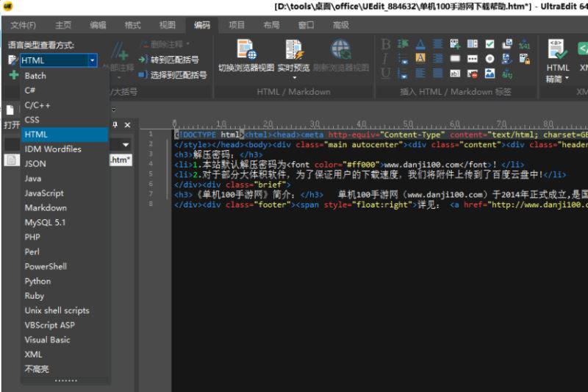Choose C/C++ from the language list
Image resolution: width=588 pixels, height=392 pixels.
[65, 105]
